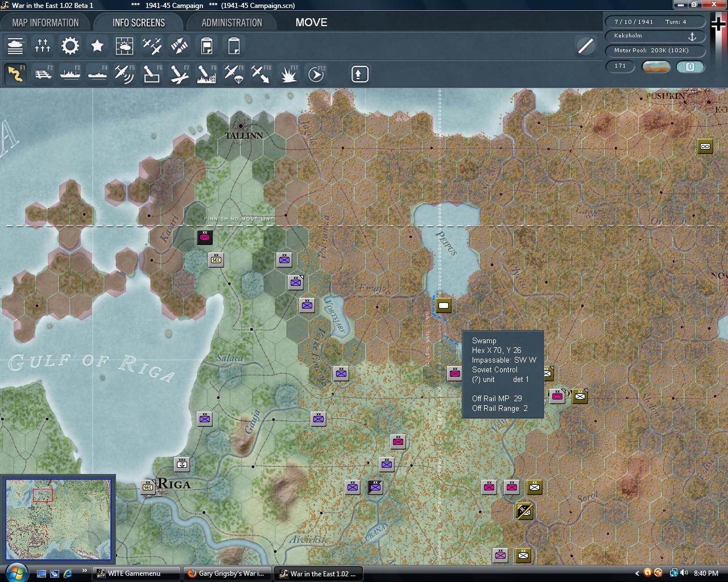Click War in the East 1.02 taskbar button
This screenshot has width=728, height=582.
[x=318, y=573]
